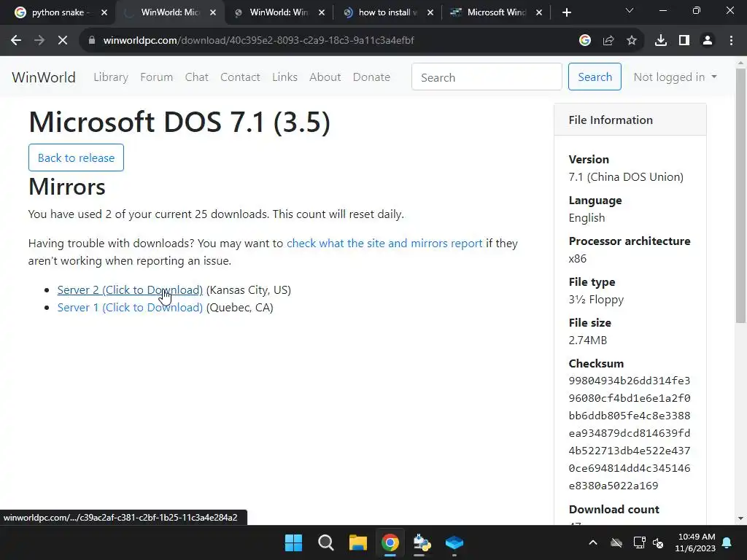This screenshot has height=560, width=747.
Task: Switch to Microsoft Wind tab
Action: click(x=496, y=12)
